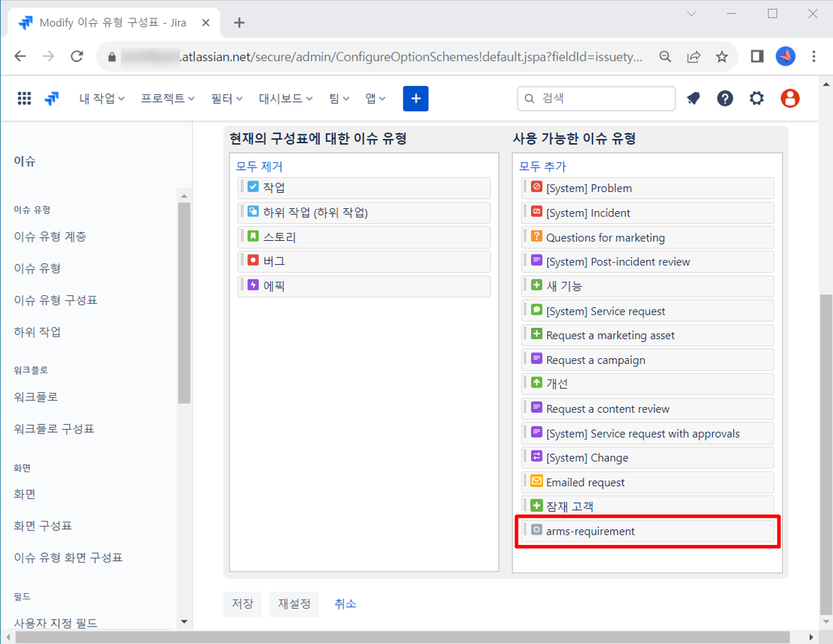Expand the 프로젝트 dropdown menu

168,98
